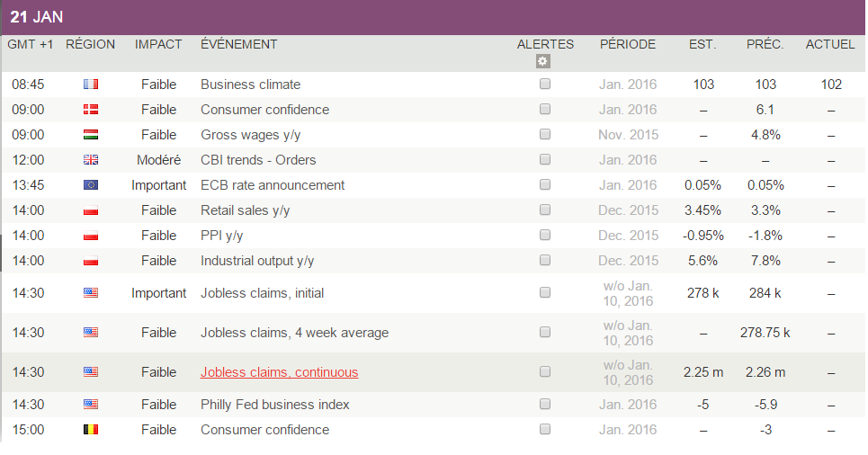The height and width of the screenshot is (455, 868).
Task: Click the CBI trends - Orders event
Action: click(258, 160)
